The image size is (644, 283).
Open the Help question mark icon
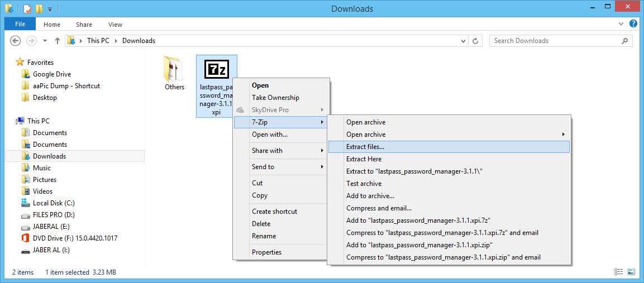pos(633,24)
